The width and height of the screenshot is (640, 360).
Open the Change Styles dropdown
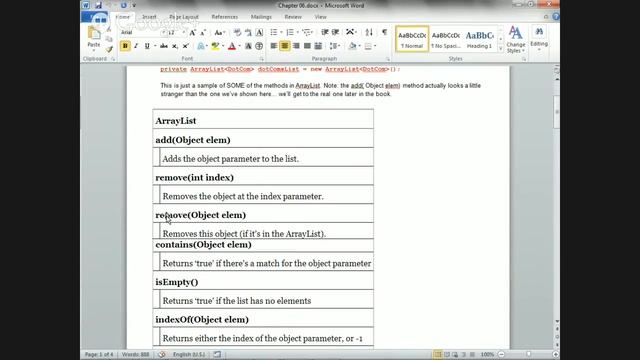(x=516, y=39)
